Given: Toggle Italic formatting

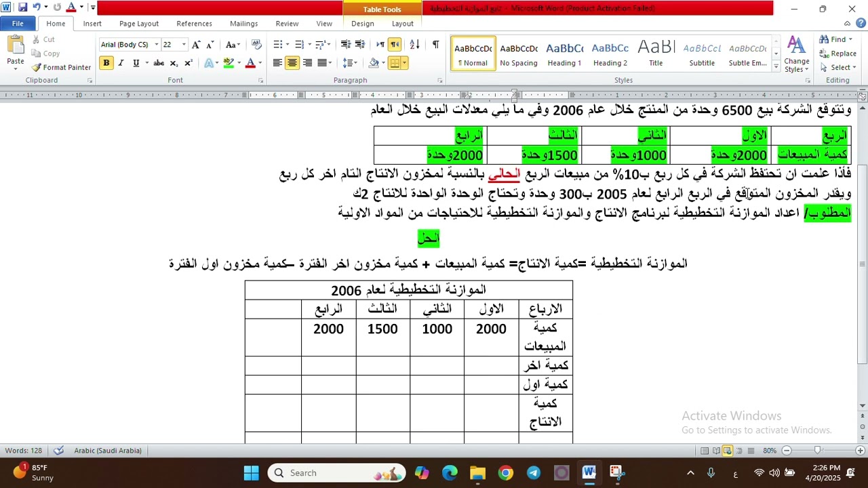Looking at the screenshot, I should [x=121, y=63].
